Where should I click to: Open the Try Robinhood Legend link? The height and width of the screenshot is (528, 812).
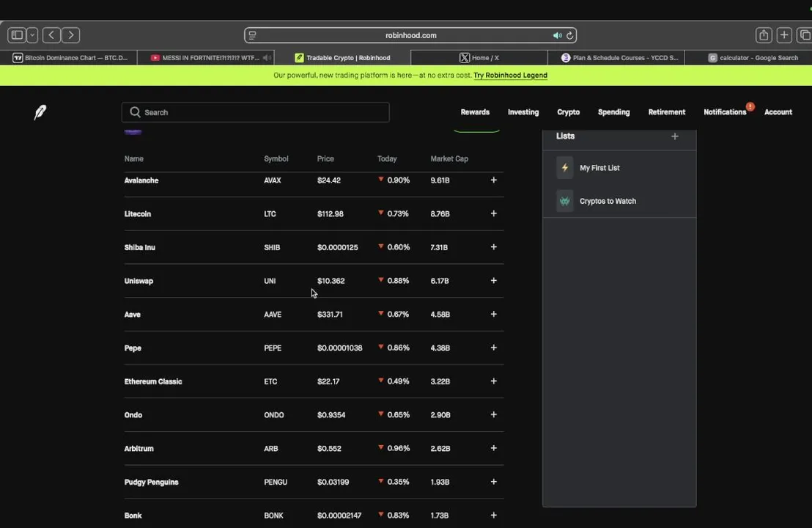coord(510,75)
